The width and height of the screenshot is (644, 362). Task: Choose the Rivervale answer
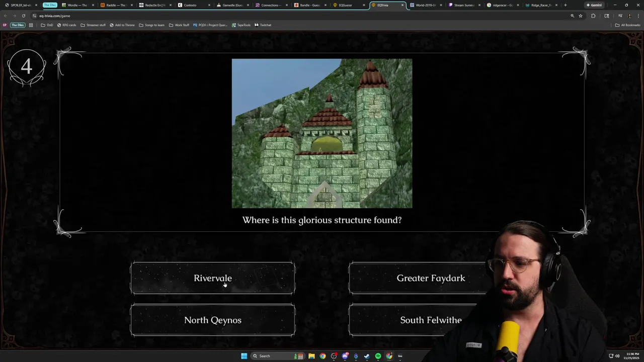coord(213,278)
